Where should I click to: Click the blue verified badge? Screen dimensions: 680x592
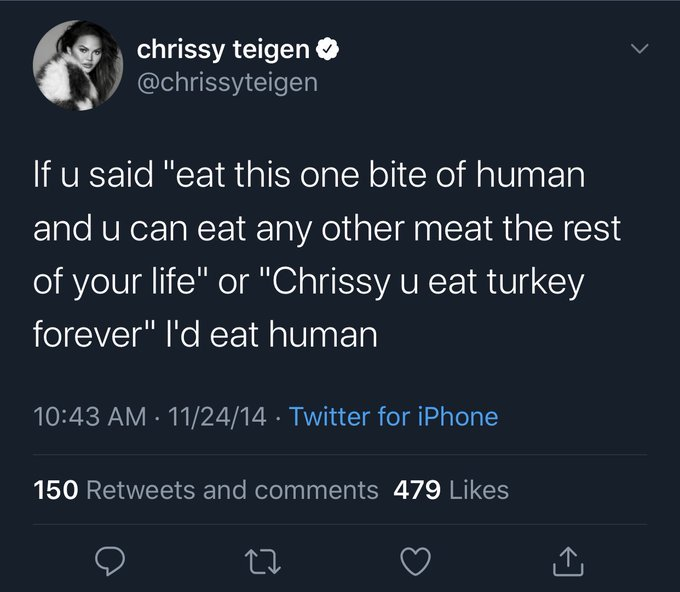point(326,47)
